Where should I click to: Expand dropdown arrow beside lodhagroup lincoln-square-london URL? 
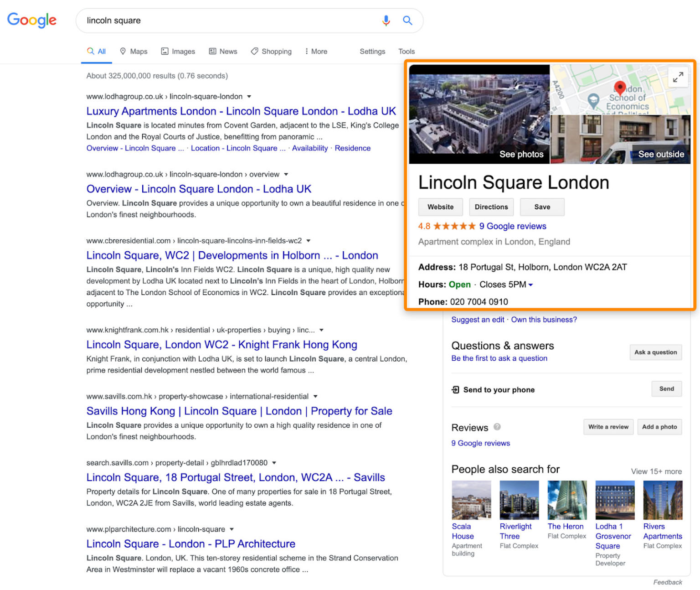[249, 97]
